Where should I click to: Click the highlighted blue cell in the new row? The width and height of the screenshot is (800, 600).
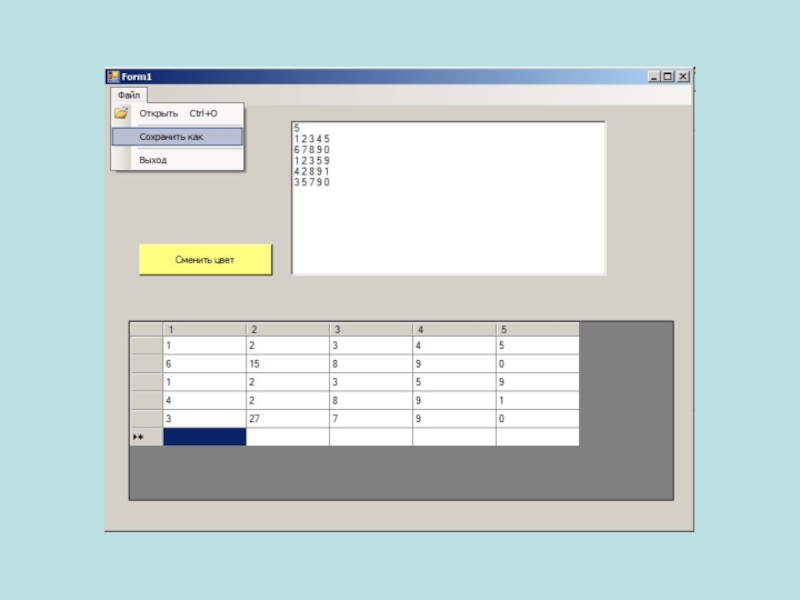(204, 437)
